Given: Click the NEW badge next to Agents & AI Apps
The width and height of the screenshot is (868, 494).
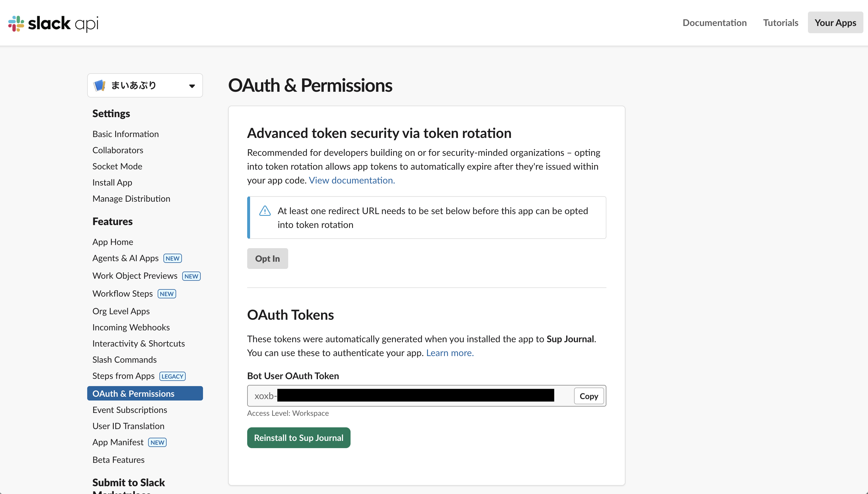Looking at the screenshot, I should click(172, 258).
